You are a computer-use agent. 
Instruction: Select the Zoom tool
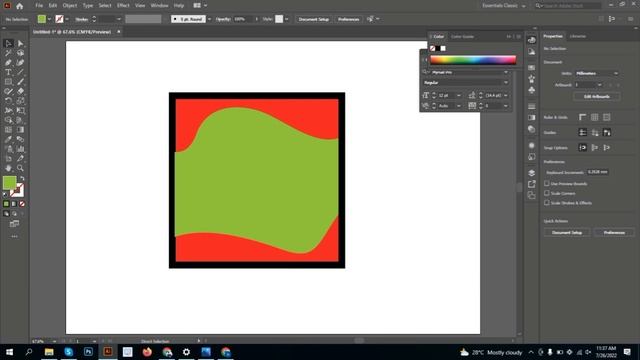[20, 168]
